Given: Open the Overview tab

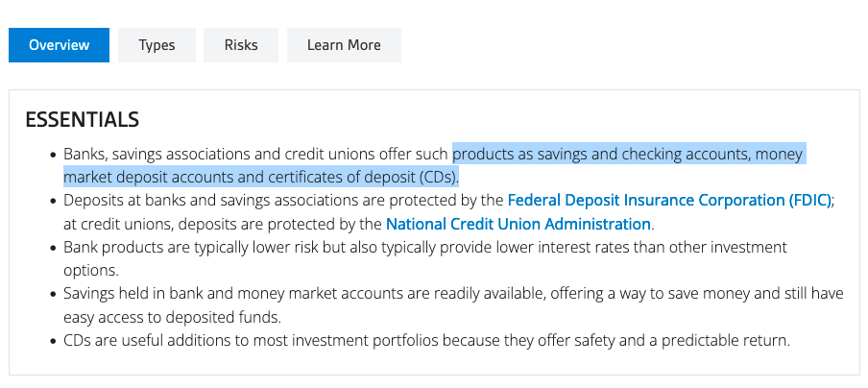Looking at the screenshot, I should pyautogui.click(x=59, y=45).
